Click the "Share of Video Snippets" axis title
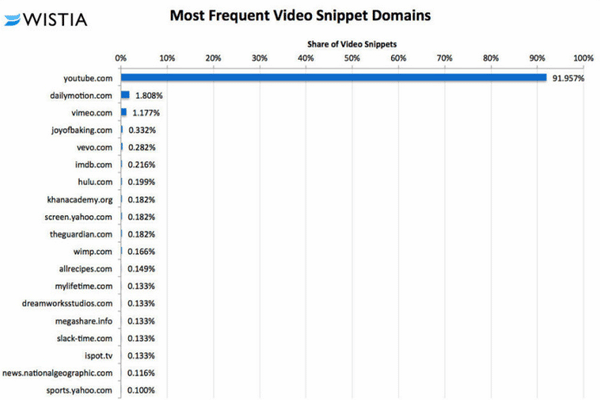The image size is (600, 400). 352,44
